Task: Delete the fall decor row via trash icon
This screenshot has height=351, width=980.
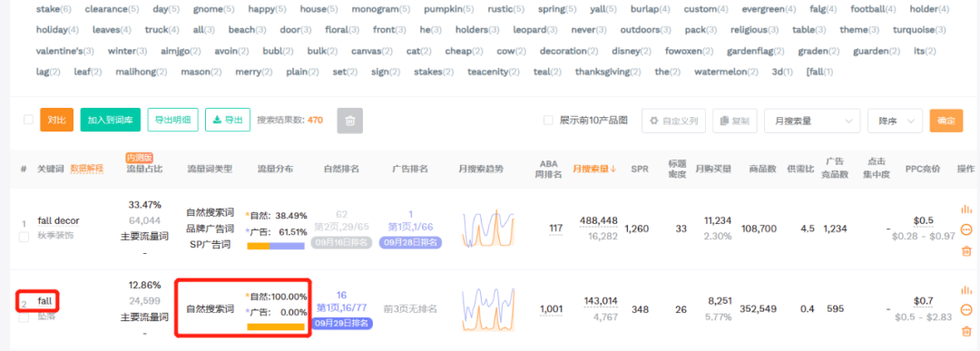Action: [x=966, y=250]
